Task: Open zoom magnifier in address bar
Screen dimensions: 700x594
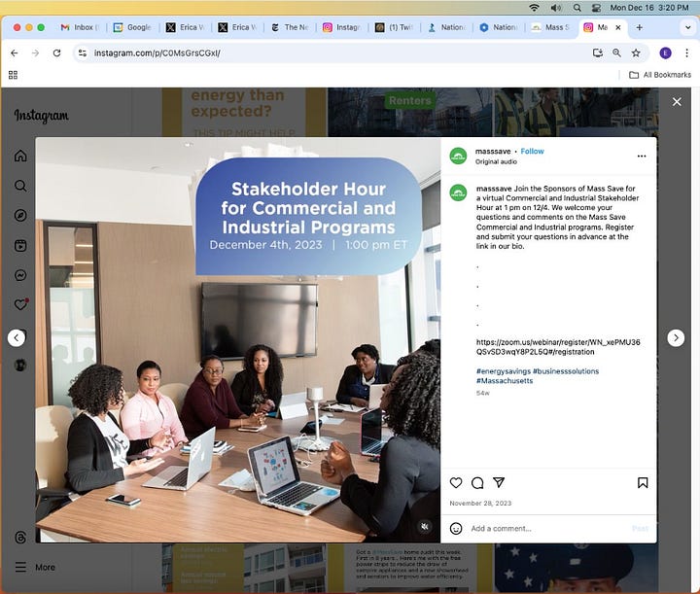Action: coord(616,53)
